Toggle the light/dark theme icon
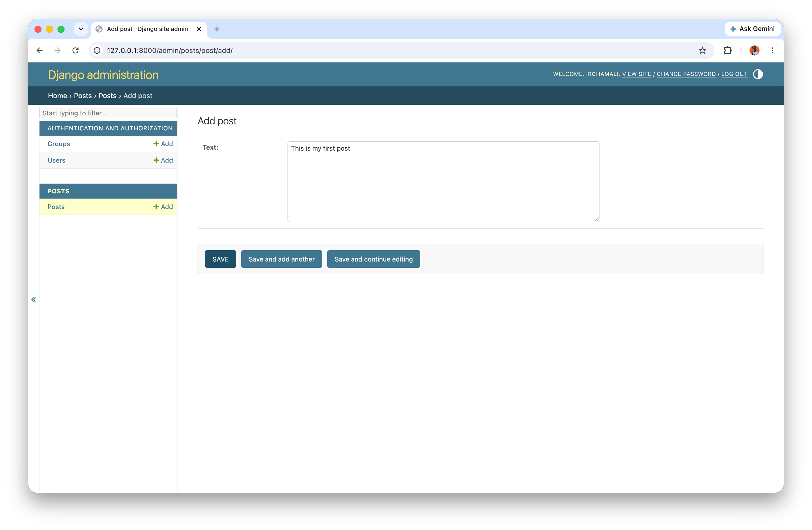The width and height of the screenshot is (812, 530). click(x=758, y=74)
